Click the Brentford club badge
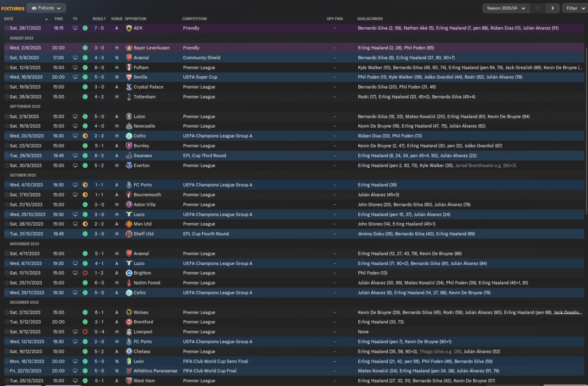Image resolution: width=588 pixels, height=386 pixels. pos(129,322)
